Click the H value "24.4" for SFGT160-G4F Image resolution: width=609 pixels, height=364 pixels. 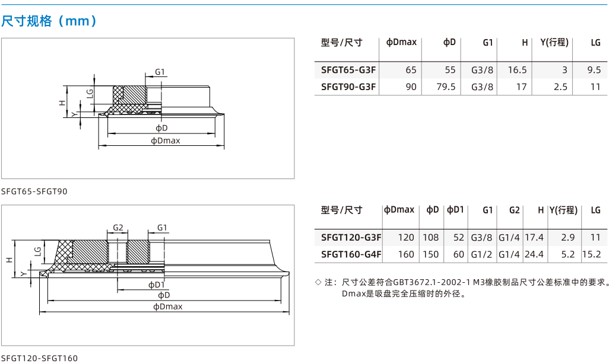(534, 254)
